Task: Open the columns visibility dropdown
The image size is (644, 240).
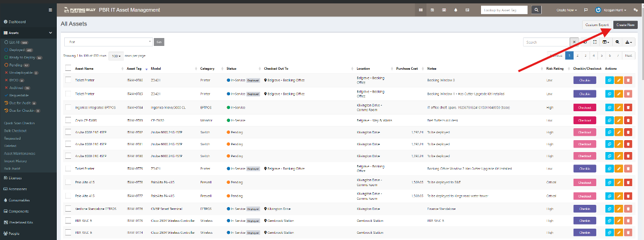Action: click(606, 42)
